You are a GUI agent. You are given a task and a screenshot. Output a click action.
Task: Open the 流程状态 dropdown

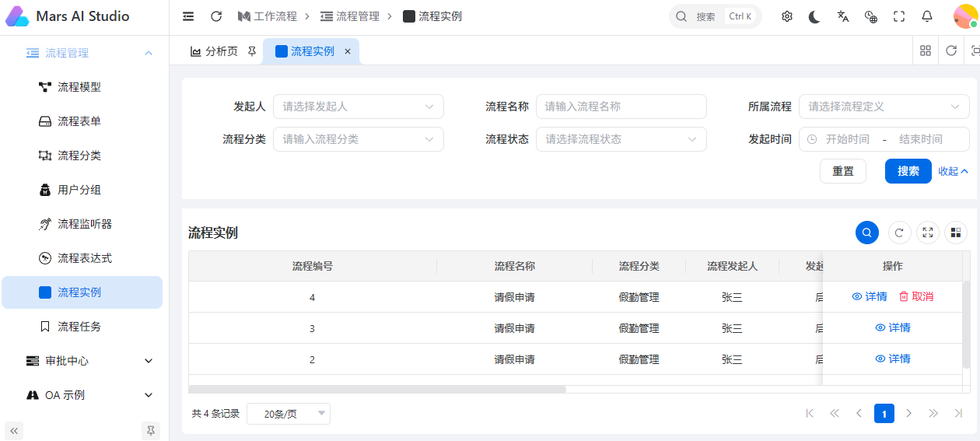click(621, 139)
